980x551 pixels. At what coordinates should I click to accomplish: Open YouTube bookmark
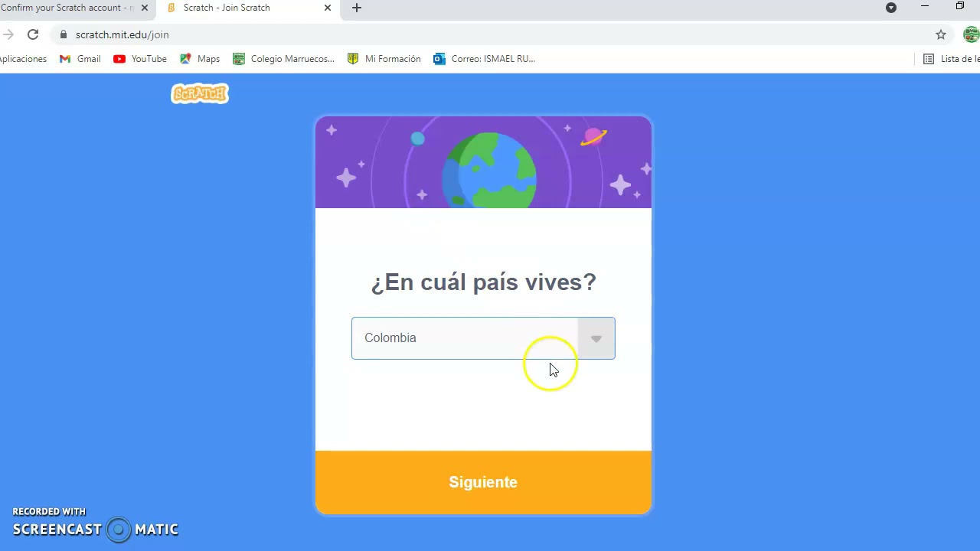coord(139,59)
